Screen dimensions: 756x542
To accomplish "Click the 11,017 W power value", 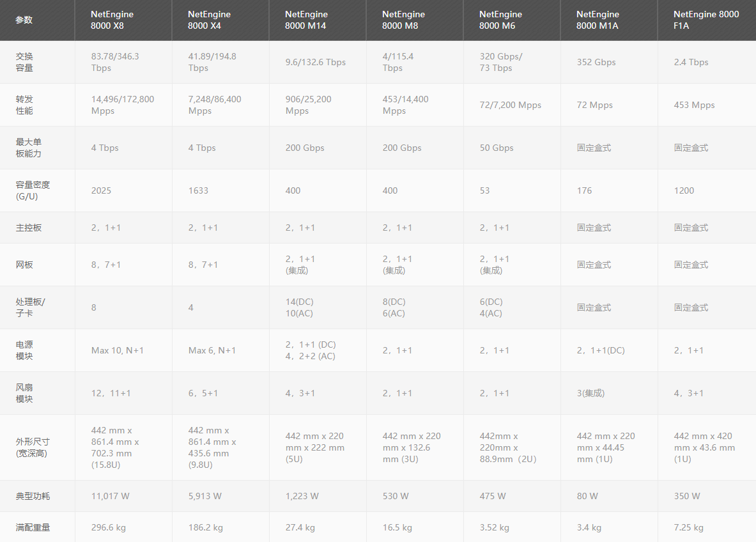I will click(x=110, y=496).
